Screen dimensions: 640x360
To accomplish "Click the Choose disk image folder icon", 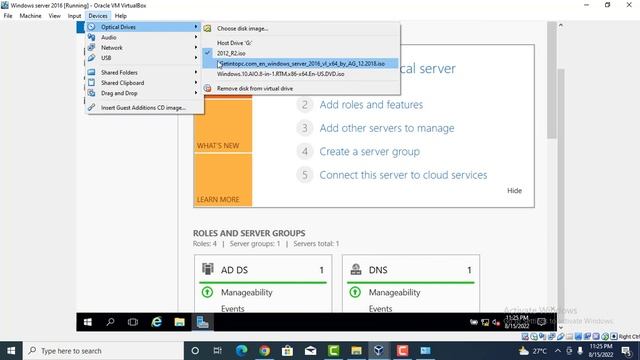I will 207,29.
